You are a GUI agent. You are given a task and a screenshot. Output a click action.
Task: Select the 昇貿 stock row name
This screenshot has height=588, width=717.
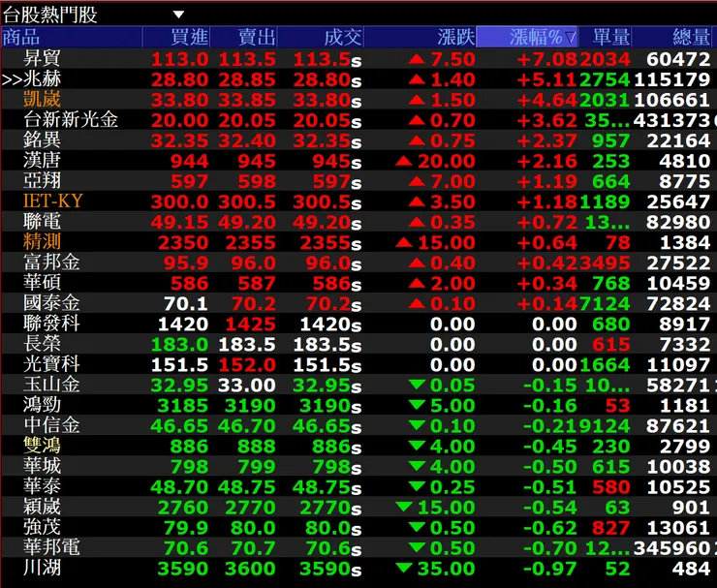pyautogui.click(x=42, y=58)
